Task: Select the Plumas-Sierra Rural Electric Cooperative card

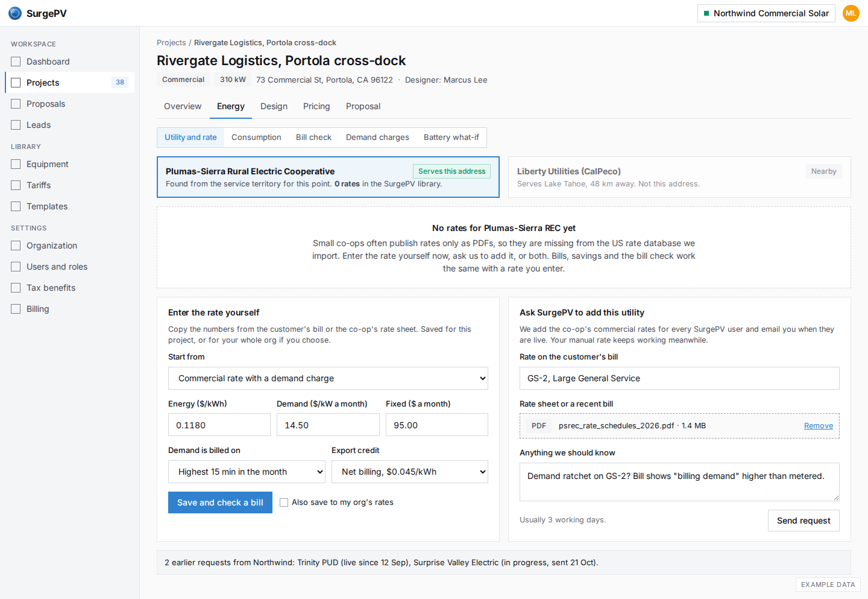Action: [328, 177]
